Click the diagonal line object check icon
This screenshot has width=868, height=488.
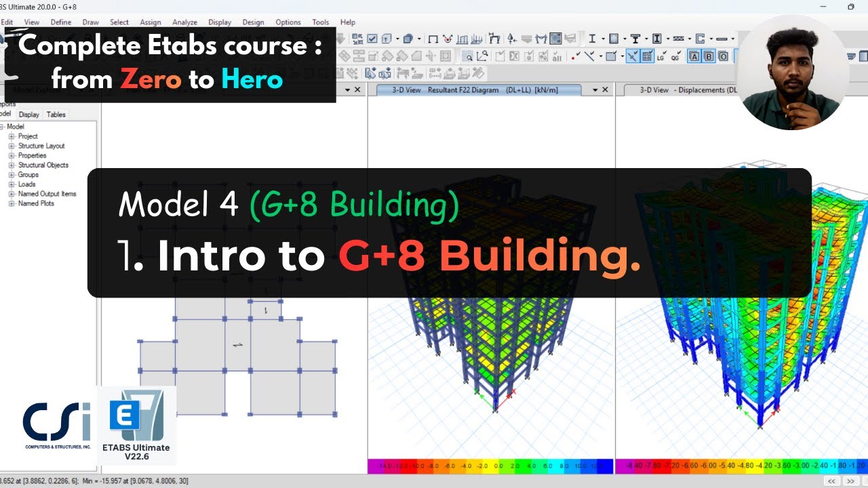click(590, 56)
